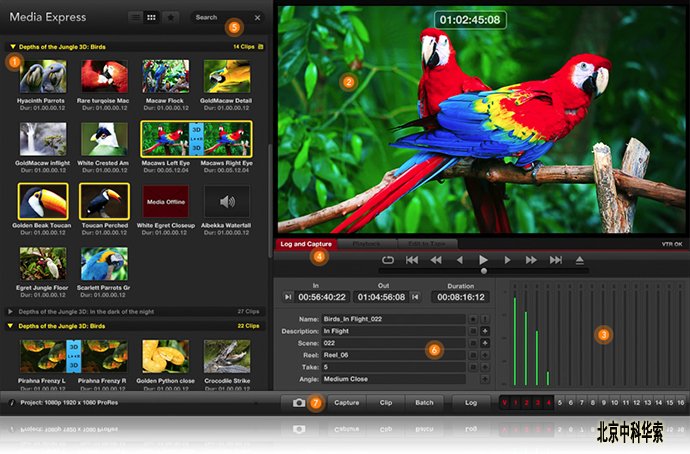The width and height of the screenshot is (690, 454).
Task: Increment Description with its plus button
Action: point(484,331)
